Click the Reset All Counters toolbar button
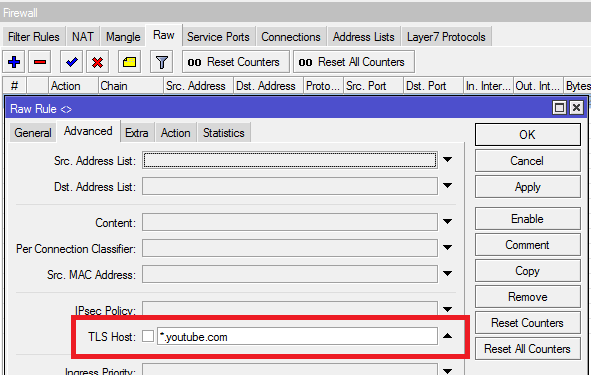 (x=354, y=62)
